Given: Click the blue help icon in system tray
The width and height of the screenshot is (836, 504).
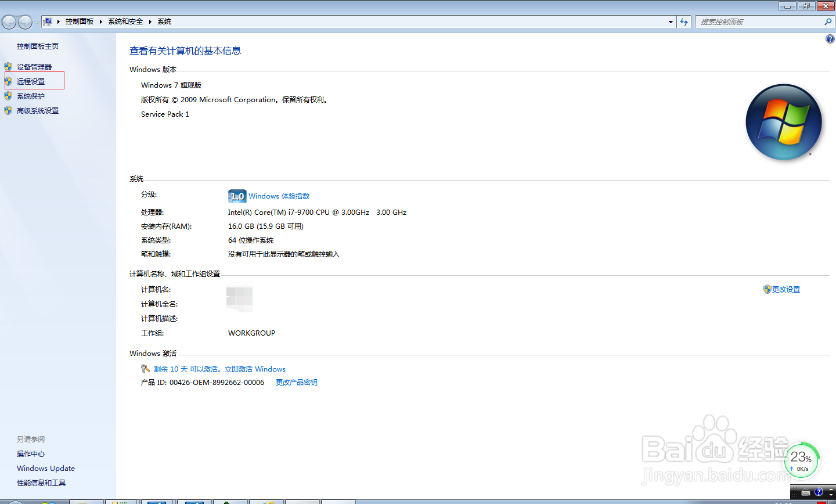Looking at the screenshot, I should click(x=819, y=492).
